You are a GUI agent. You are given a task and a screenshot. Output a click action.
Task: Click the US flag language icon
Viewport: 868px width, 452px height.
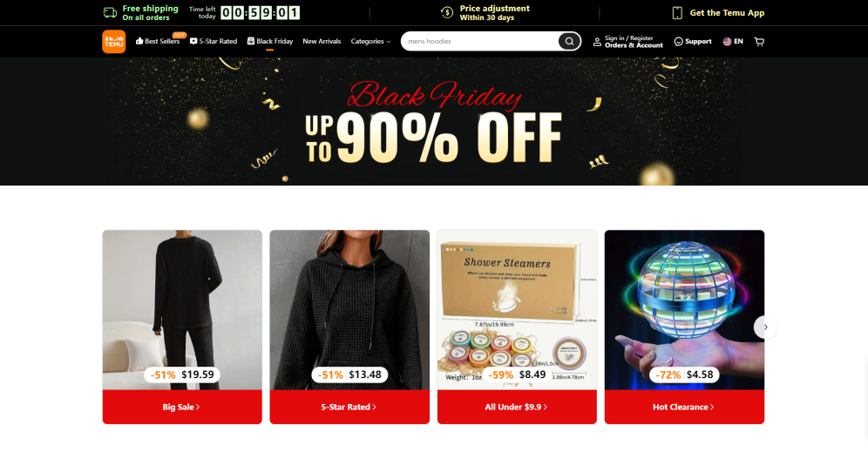point(727,42)
